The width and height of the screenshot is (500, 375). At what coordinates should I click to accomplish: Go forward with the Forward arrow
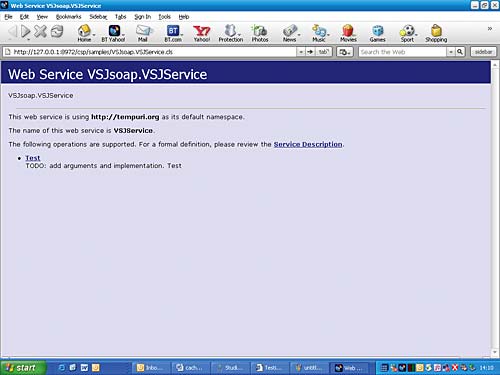coord(25,32)
